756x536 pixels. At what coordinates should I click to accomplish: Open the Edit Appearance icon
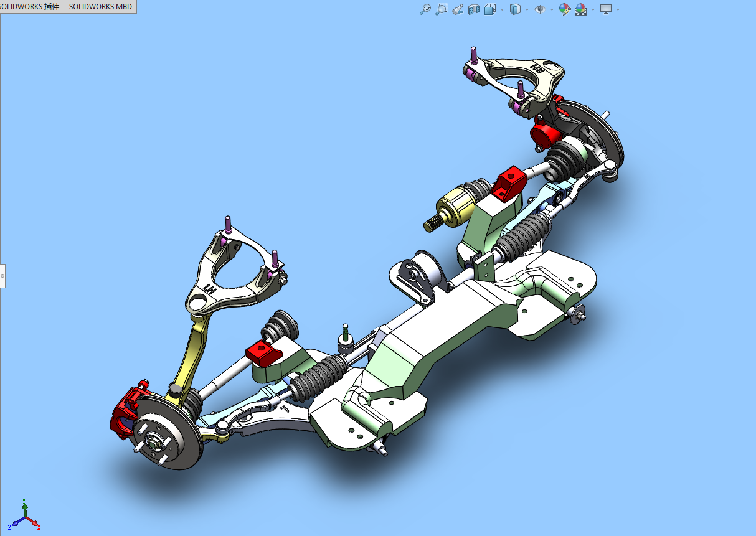click(564, 9)
